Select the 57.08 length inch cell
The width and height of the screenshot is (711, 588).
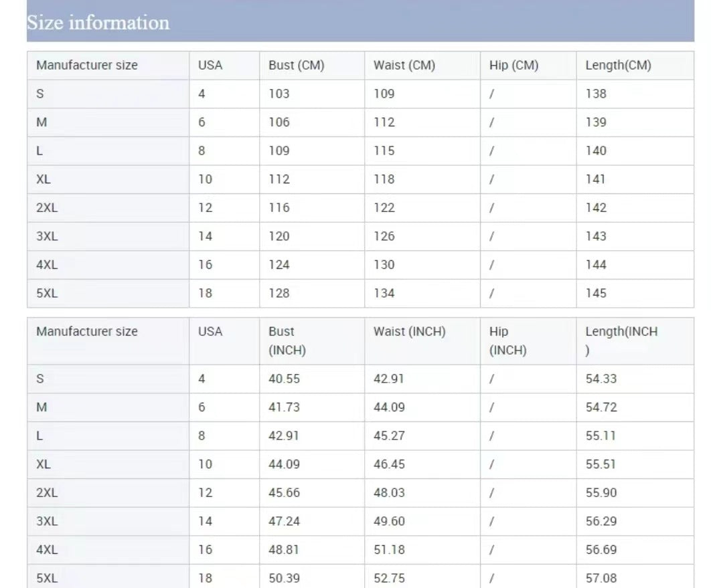(601, 578)
